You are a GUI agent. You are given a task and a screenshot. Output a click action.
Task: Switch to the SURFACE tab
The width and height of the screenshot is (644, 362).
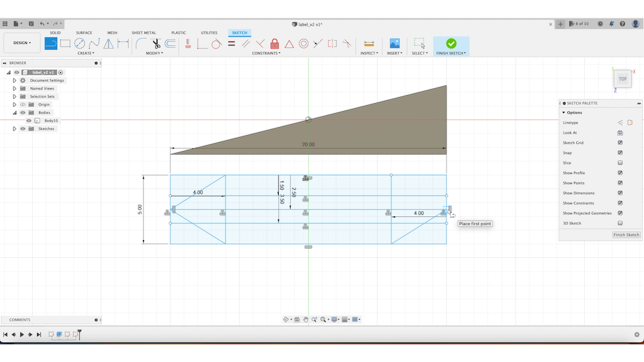click(84, 33)
